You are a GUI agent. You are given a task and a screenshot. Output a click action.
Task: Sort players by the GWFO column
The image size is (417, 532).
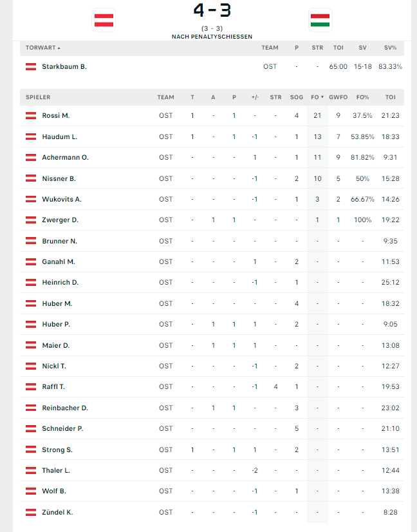pos(338,97)
